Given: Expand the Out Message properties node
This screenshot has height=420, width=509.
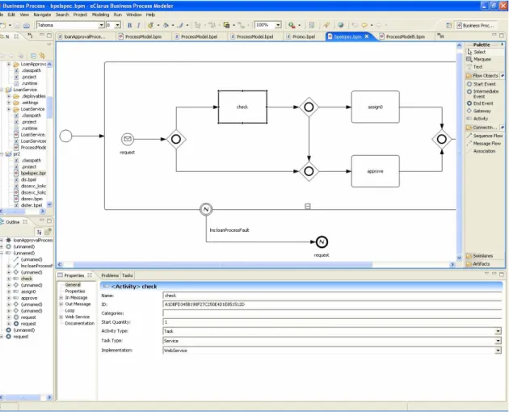Looking at the screenshot, I should click(x=61, y=304).
